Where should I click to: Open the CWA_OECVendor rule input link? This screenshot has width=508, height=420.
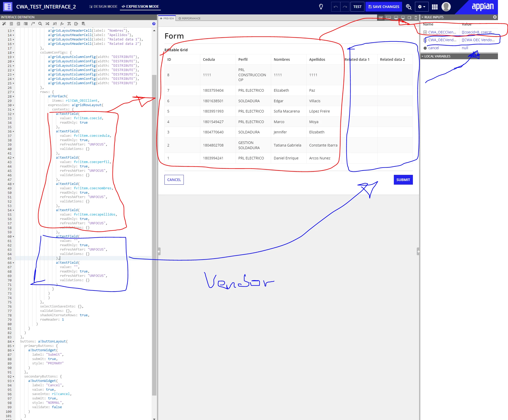[442, 40]
